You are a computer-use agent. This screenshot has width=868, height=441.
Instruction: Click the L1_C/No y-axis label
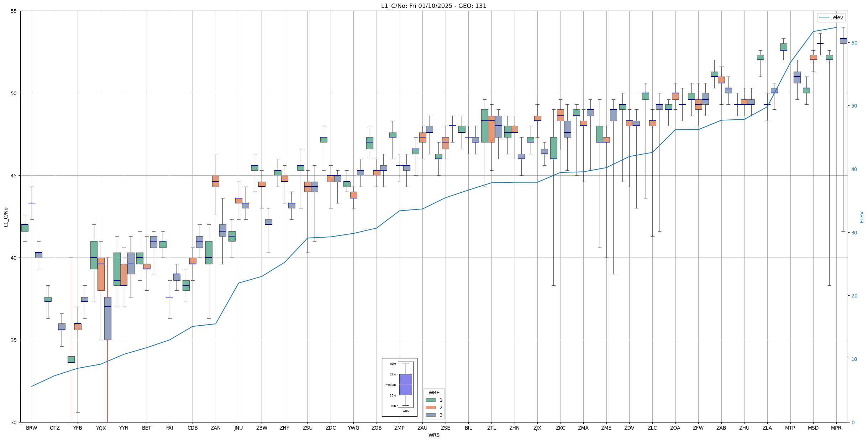coord(6,217)
